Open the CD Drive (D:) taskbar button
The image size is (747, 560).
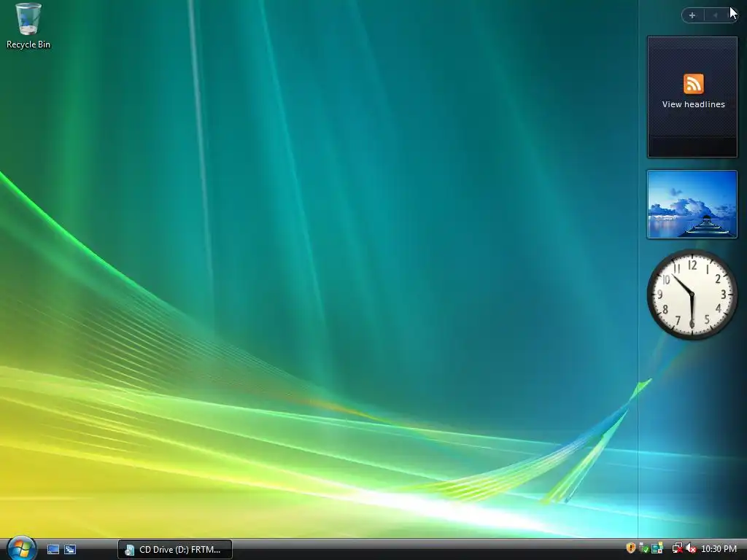pyautogui.click(x=175, y=550)
